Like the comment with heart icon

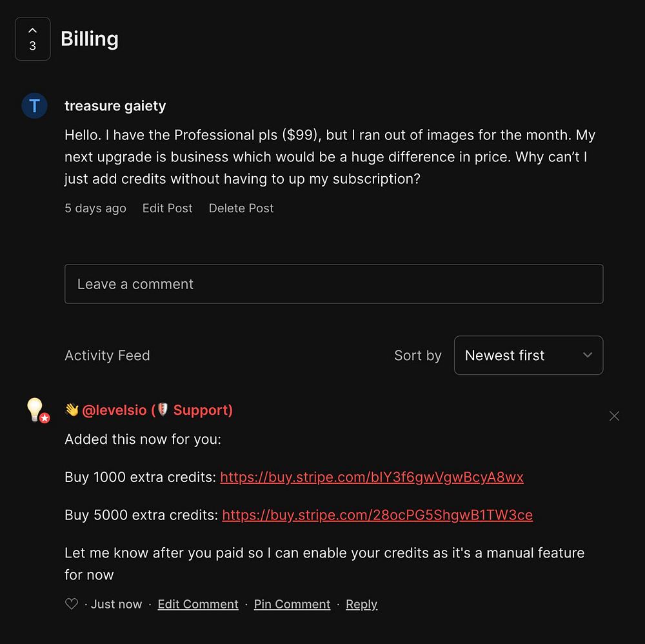(72, 604)
